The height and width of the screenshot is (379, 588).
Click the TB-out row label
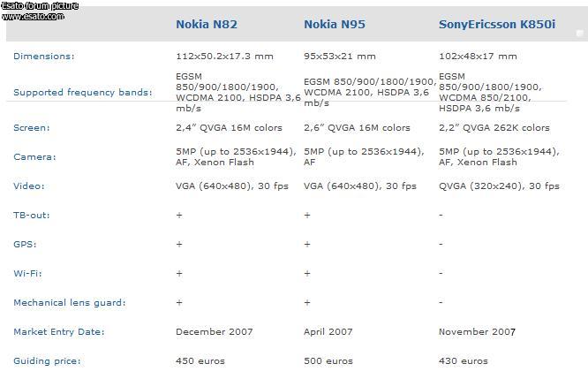(x=32, y=215)
